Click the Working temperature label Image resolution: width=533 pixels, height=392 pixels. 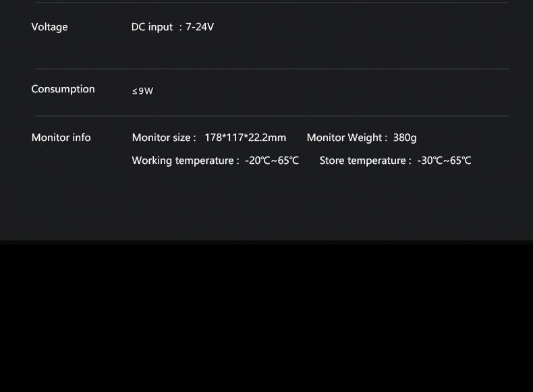[186, 161]
